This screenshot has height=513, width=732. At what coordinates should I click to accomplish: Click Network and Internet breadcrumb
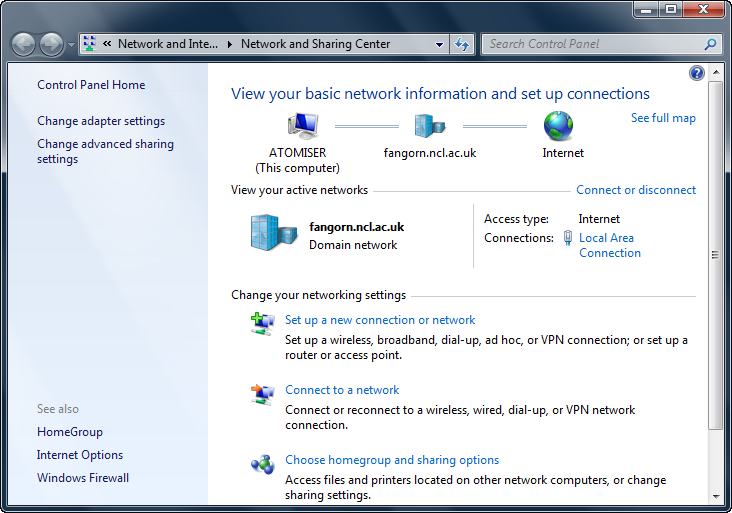click(x=167, y=44)
